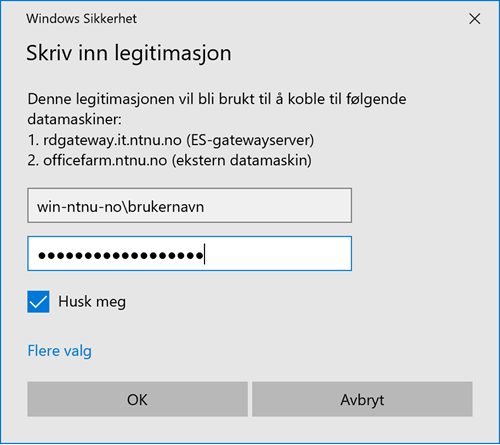The image size is (500, 445).
Task: Click the masked password field
Action: coord(189,254)
